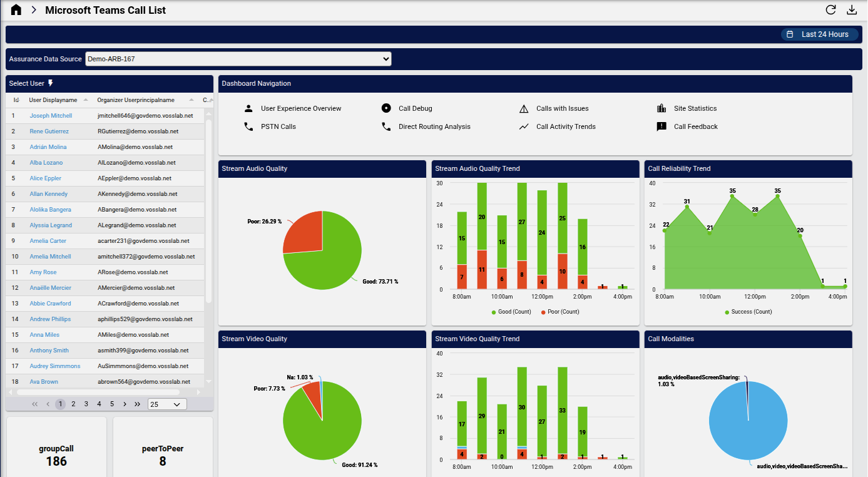Refresh the dashboard with the reload icon

tap(830, 10)
